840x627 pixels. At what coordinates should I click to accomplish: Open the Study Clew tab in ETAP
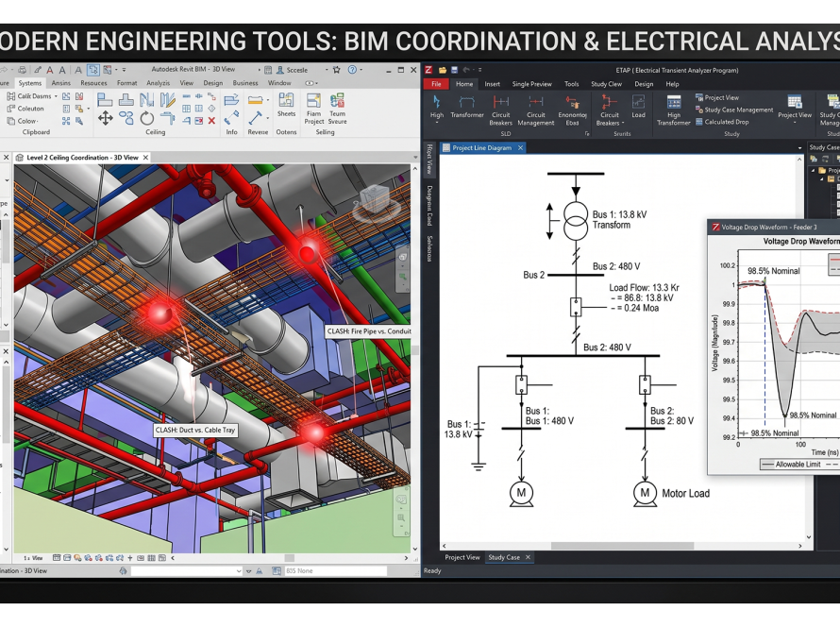click(x=606, y=84)
